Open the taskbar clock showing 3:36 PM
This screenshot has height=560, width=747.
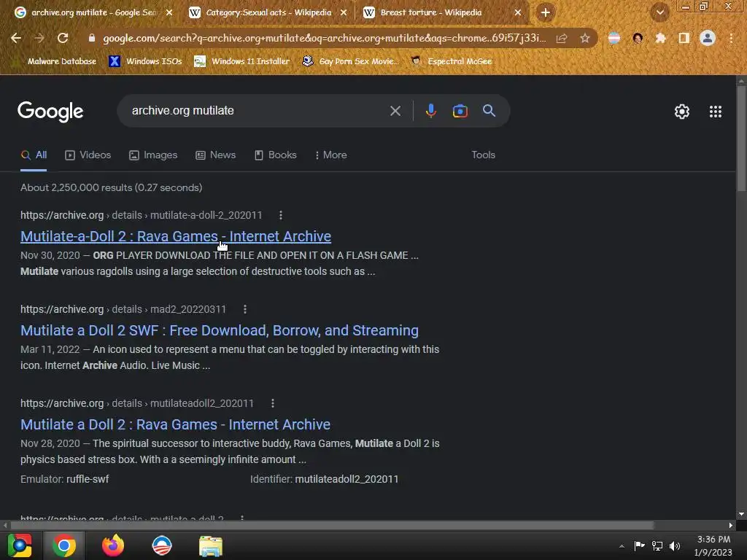click(x=713, y=545)
